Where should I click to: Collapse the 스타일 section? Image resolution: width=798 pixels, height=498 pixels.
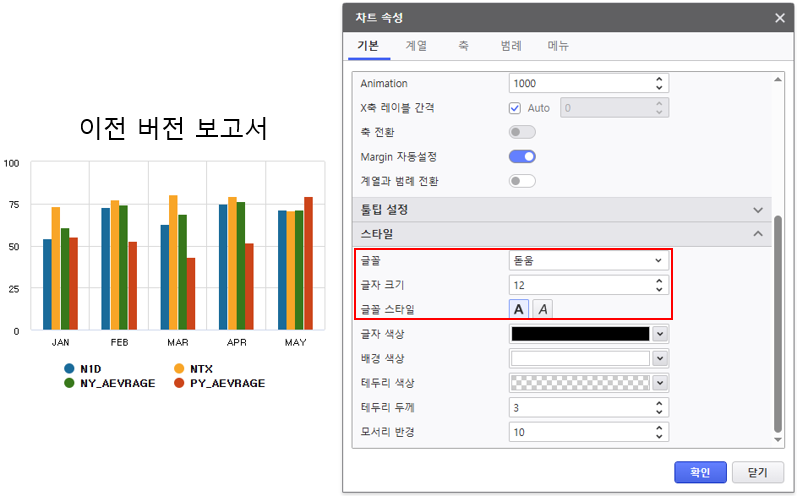pos(562,234)
